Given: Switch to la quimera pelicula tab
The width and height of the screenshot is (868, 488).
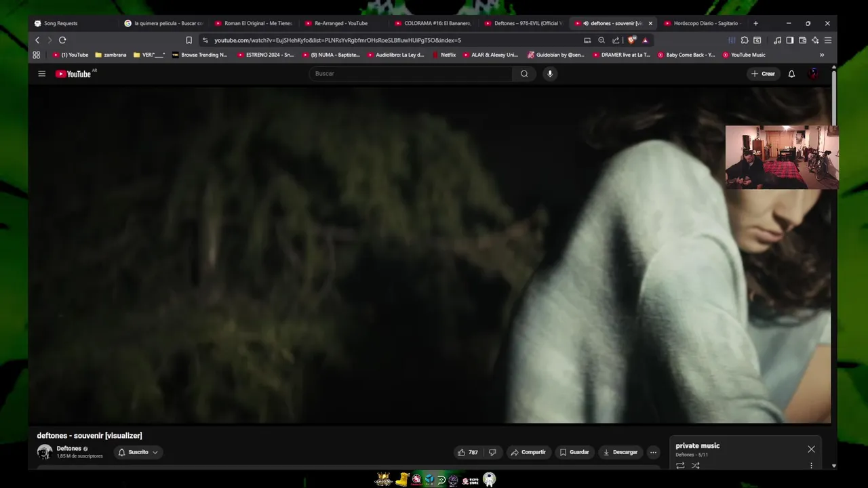Looking at the screenshot, I should coord(163,23).
